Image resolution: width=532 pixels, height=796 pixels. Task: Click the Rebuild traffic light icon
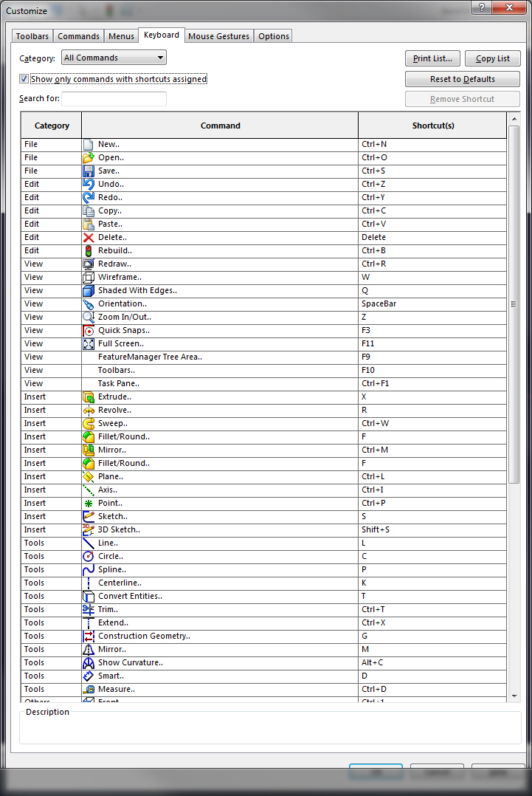tap(89, 250)
